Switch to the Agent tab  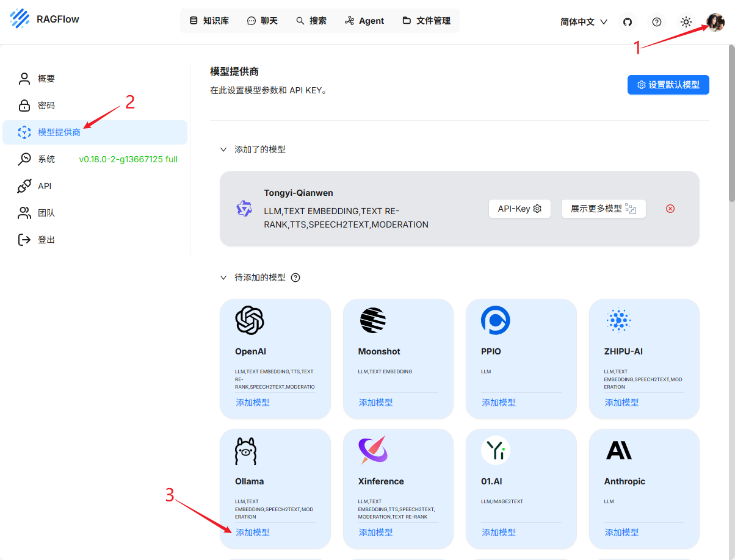pos(364,21)
